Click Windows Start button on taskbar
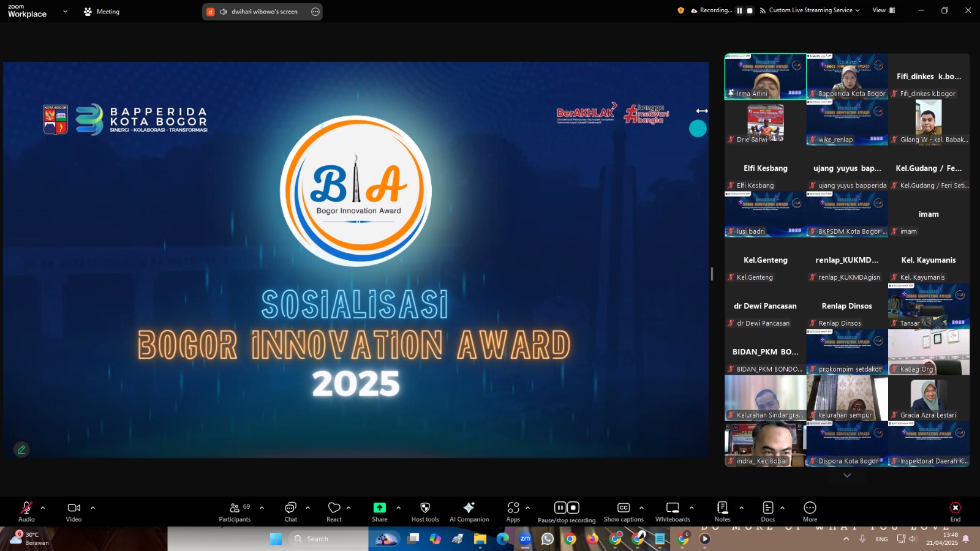980x551 pixels. coord(276,539)
